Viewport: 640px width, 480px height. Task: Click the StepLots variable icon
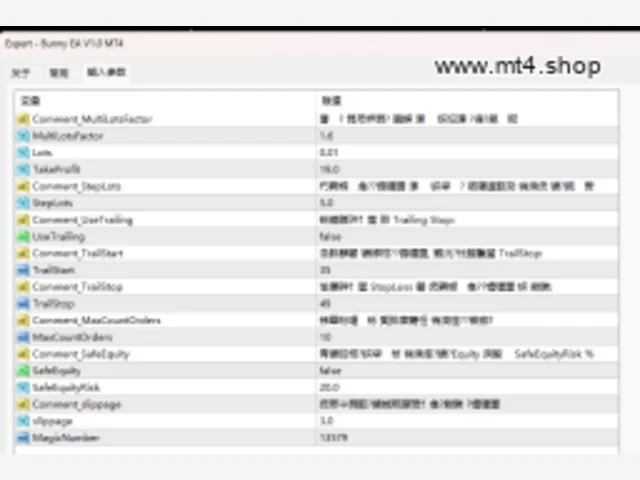point(23,203)
